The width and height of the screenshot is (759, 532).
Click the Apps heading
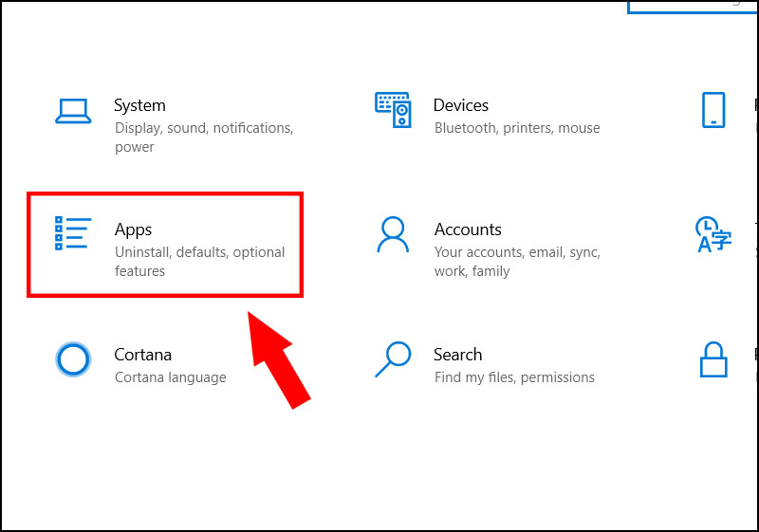[x=133, y=229]
